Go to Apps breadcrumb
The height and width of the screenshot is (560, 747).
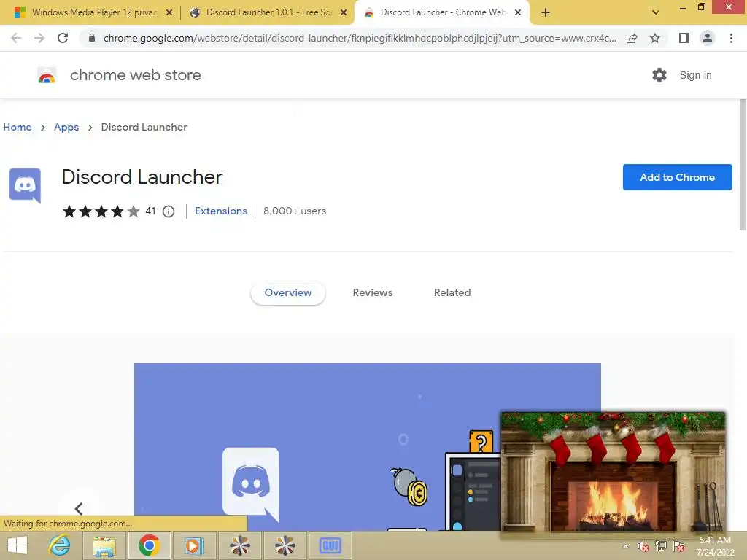coord(66,127)
